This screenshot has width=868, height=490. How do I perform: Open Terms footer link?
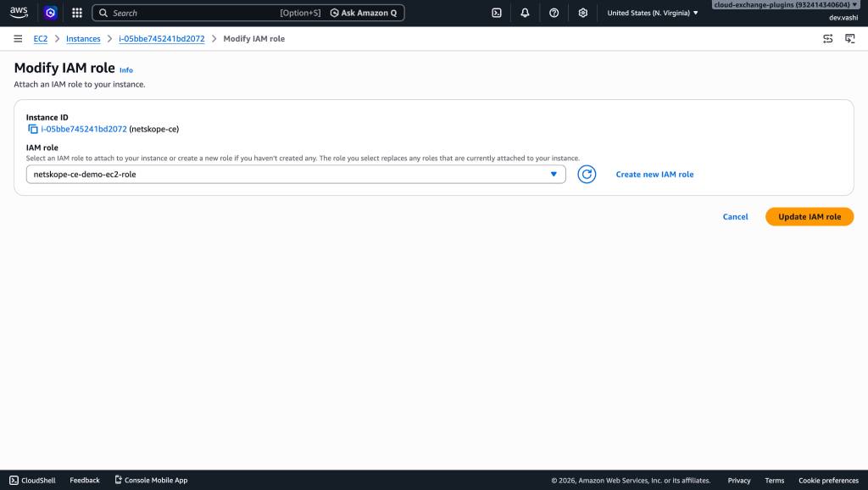775,481
